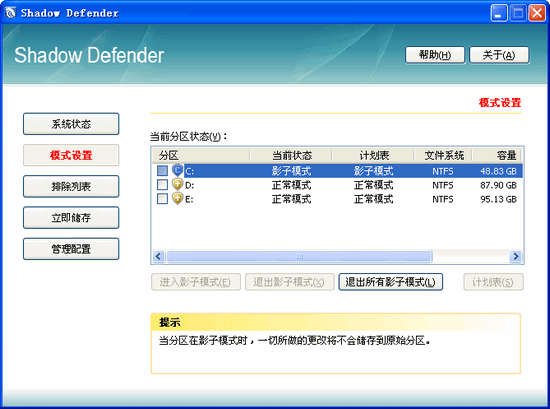Image resolution: width=550 pixels, height=409 pixels.
Task: Tick the checkbox for partition D:
Action: pos(162,185)
